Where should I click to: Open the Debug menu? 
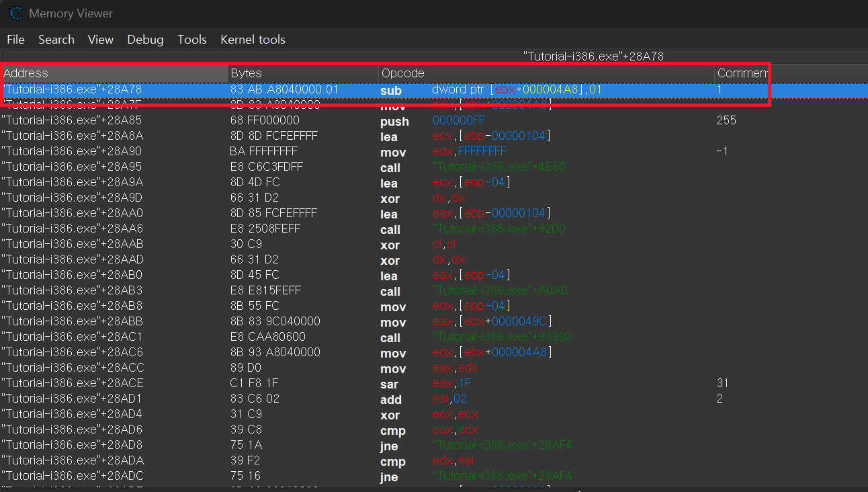145,40
